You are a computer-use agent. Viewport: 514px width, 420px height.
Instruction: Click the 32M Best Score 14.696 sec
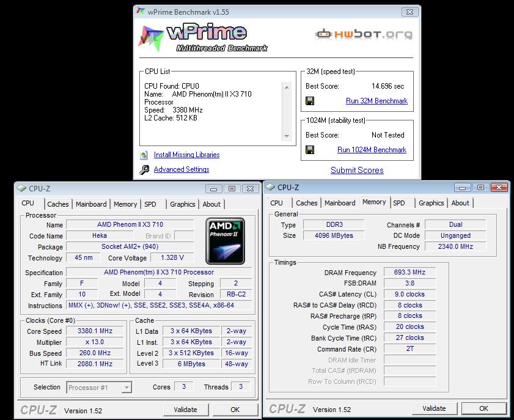388,86
